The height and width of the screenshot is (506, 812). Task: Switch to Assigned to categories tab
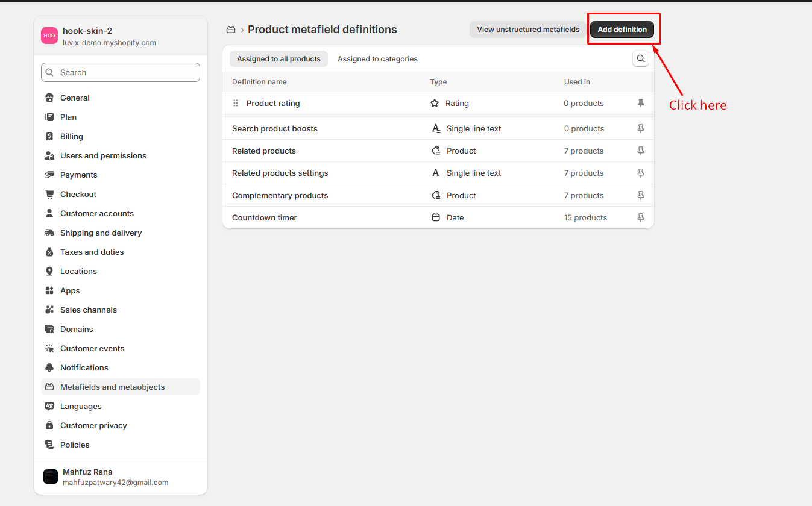point(377,59)
